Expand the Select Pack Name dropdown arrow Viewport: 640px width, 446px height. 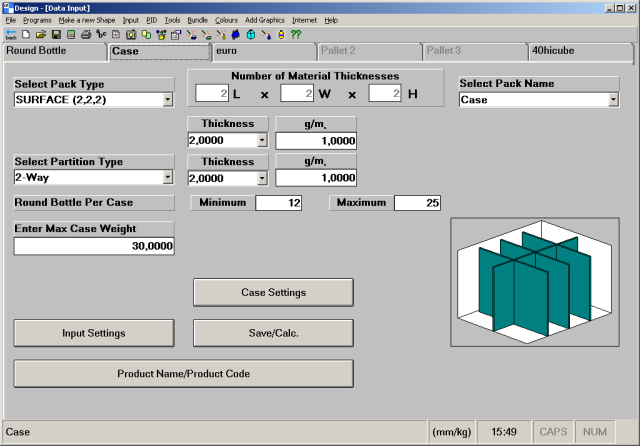point(613,100)
